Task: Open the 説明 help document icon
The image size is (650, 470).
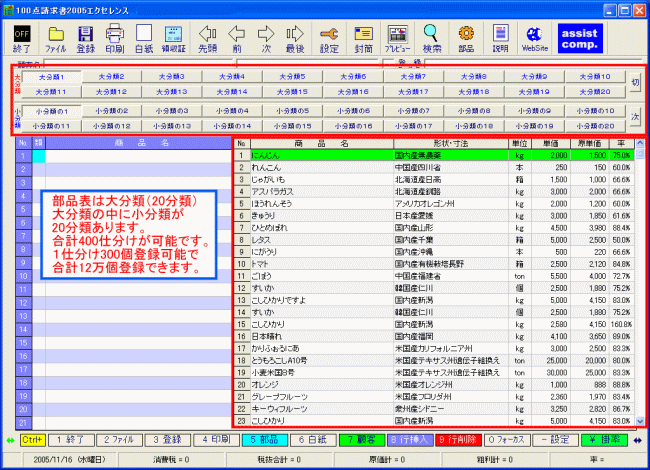Action: point(500,39)
